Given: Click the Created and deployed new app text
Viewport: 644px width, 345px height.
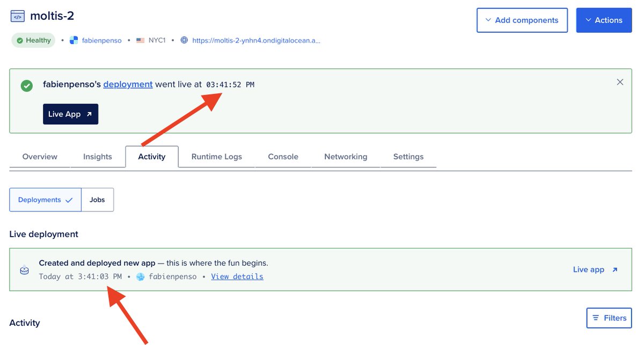Looking at the screenshot, I should (97, 263).
